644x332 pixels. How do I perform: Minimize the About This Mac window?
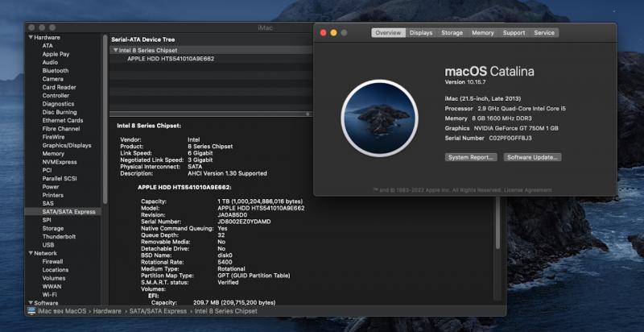tap(333, 33)
